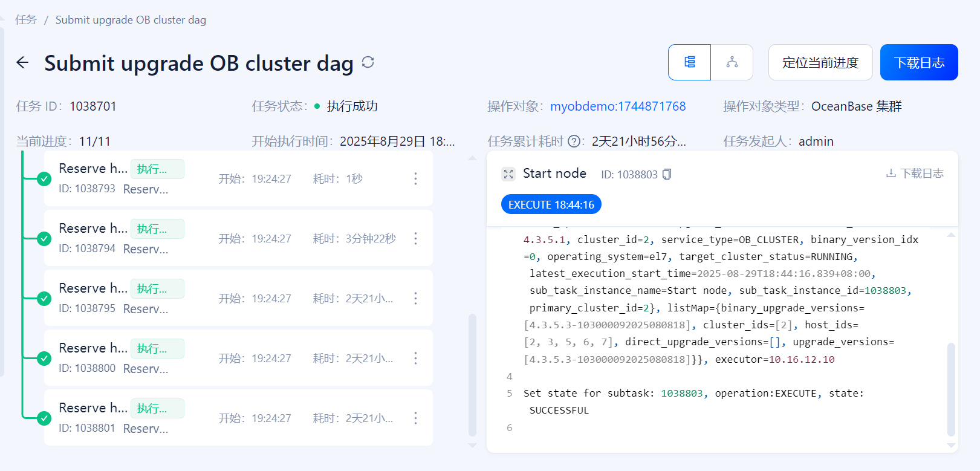Expand fullscreen icon beside Start node
This screenshot has height=471, width=980.
[508, 174]
